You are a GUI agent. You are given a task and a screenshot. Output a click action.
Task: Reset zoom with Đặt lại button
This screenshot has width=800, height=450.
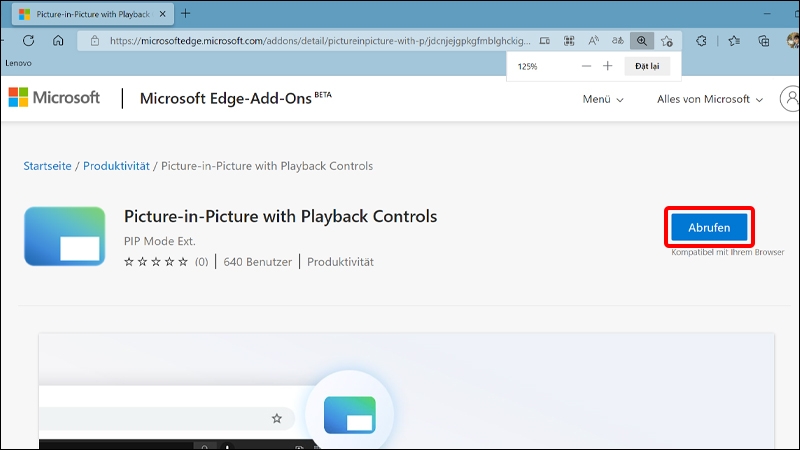[647, 66]
